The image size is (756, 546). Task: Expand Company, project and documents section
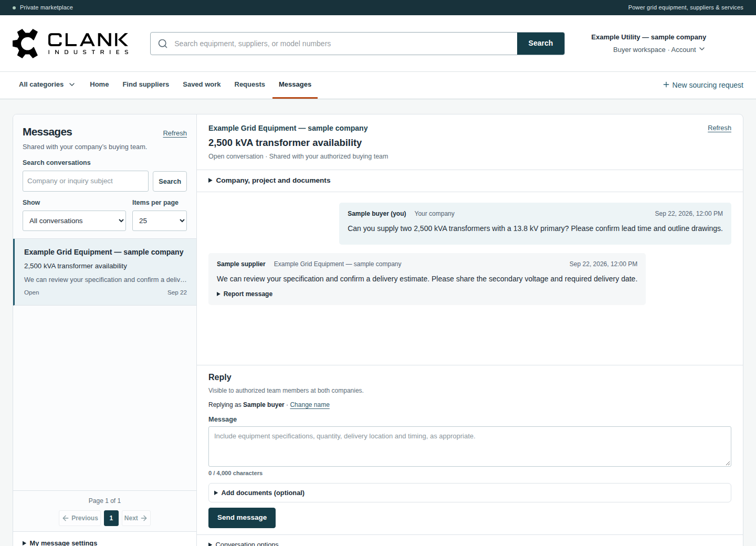coord(269,181)
